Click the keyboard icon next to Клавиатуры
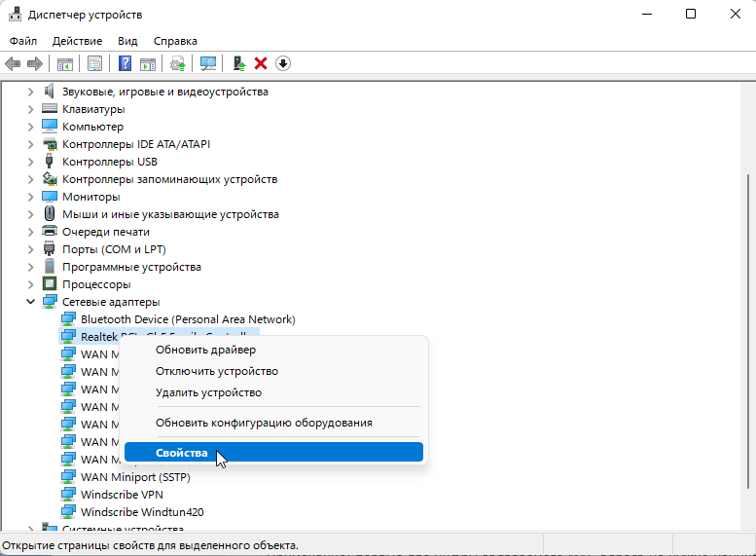The width and height of the screenshot is (756, 556). point(50,109)
